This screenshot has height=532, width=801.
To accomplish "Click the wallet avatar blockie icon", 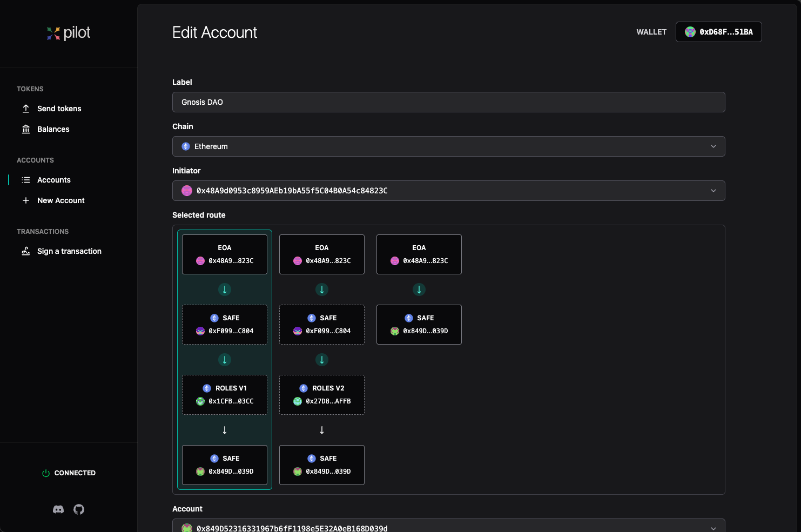I will [690, 32].
